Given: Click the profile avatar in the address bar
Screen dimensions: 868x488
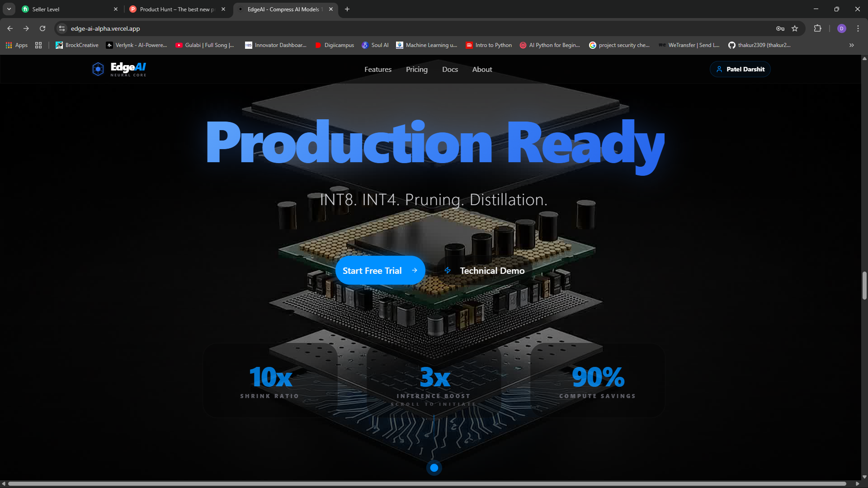Looking at the screenshot, I should click(x=841, y=28).
